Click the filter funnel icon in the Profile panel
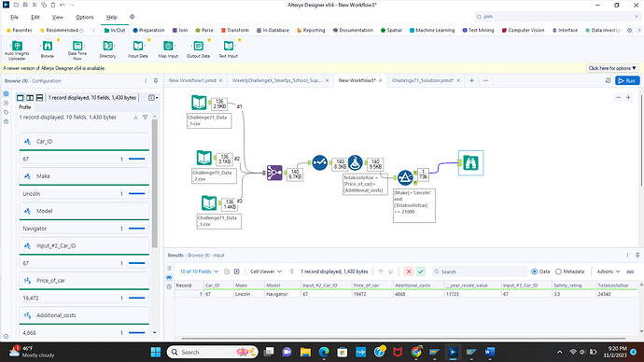This screenshot has height=362, width=644. [x=145, y=118]
